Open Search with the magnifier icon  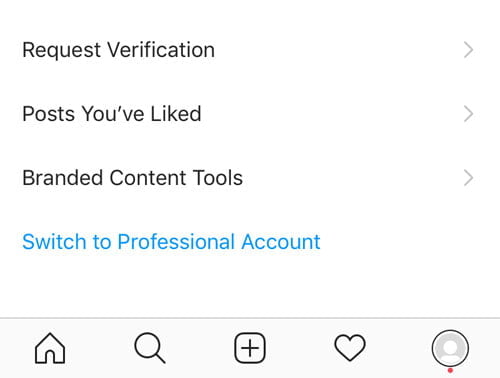tap(150, 348)
